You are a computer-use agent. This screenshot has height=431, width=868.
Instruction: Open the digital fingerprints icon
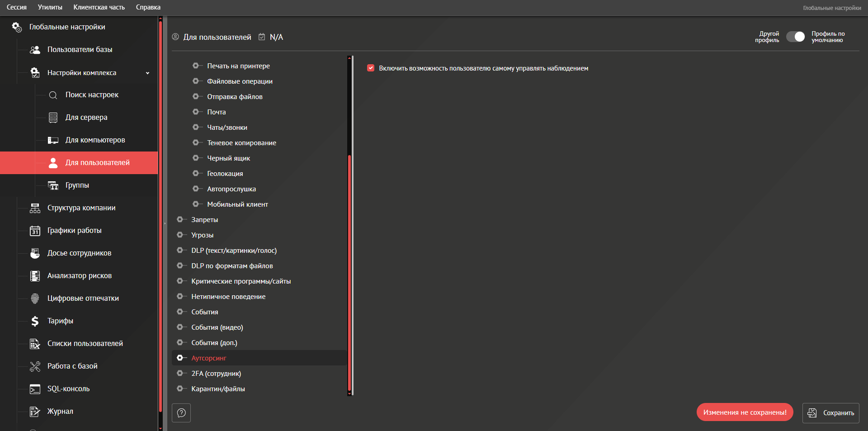point(35,298)
